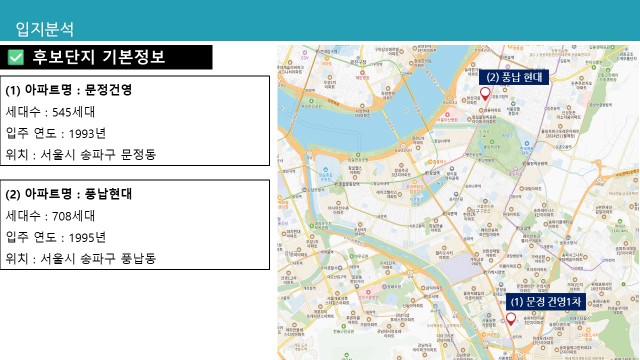
Task: Select the text 위치 : 서울시 송파구 문정동
Action: tap(81, 155)
